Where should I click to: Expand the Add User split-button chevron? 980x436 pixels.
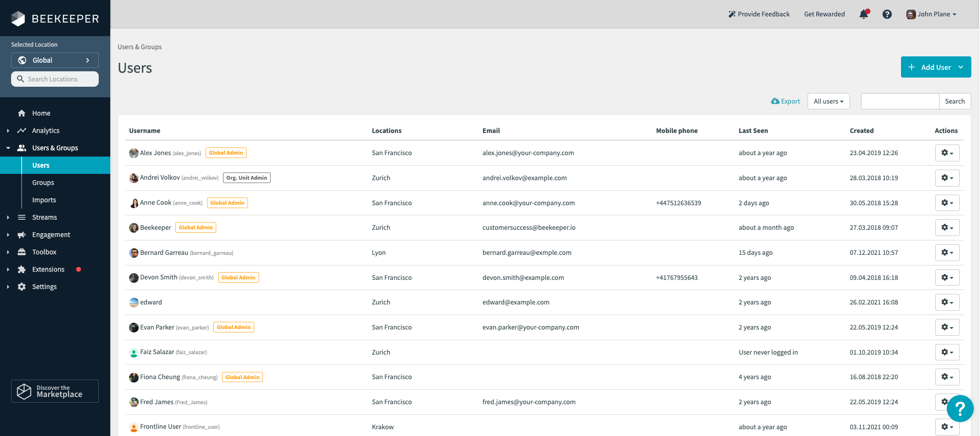point(961,67)
